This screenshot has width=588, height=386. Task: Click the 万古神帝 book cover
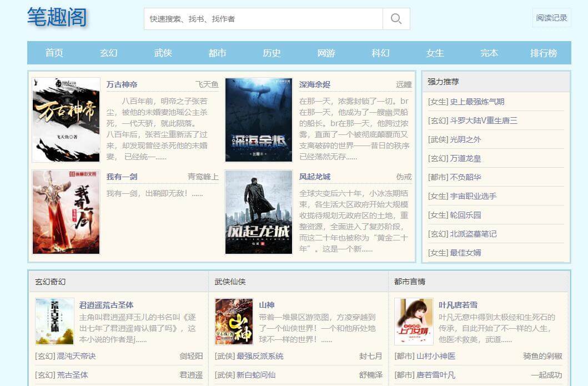click(66, 120)
